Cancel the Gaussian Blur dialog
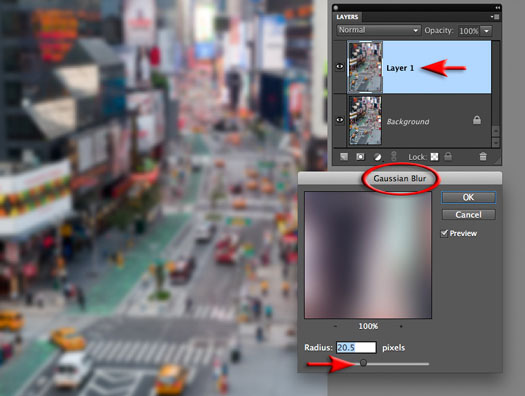The width and height of the screenshot is (525, 396). (x=468, y=215)
